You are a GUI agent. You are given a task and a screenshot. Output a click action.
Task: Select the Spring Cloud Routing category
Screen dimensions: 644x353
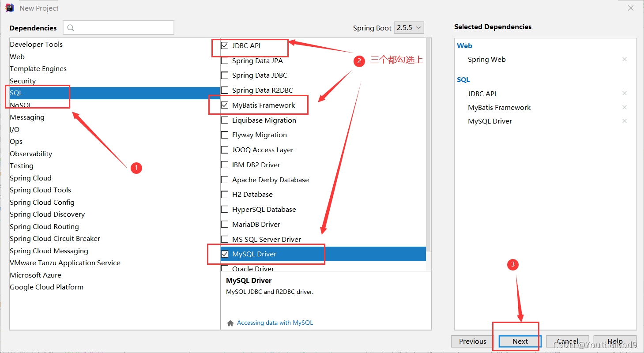(115, 226)
